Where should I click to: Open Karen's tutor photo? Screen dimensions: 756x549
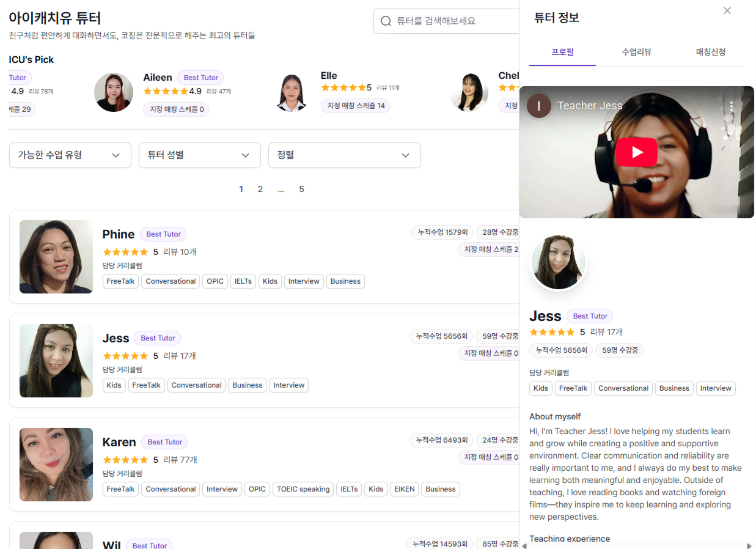(x=56, y=465)
